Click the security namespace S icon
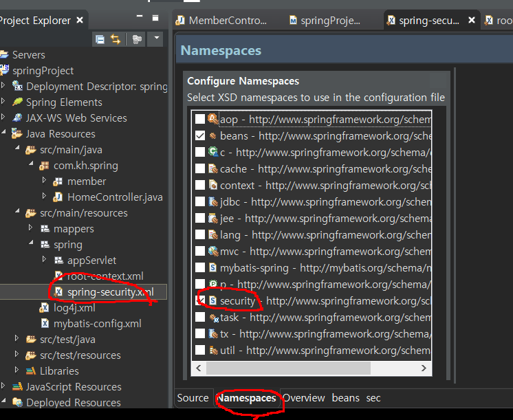This screenshot has width=513, height=420. (213, 300)
